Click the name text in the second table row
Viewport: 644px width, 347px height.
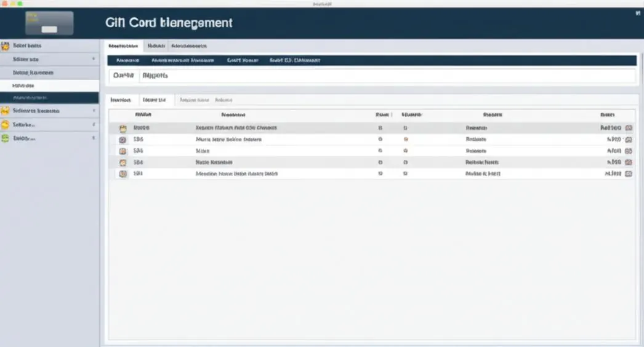228,140
